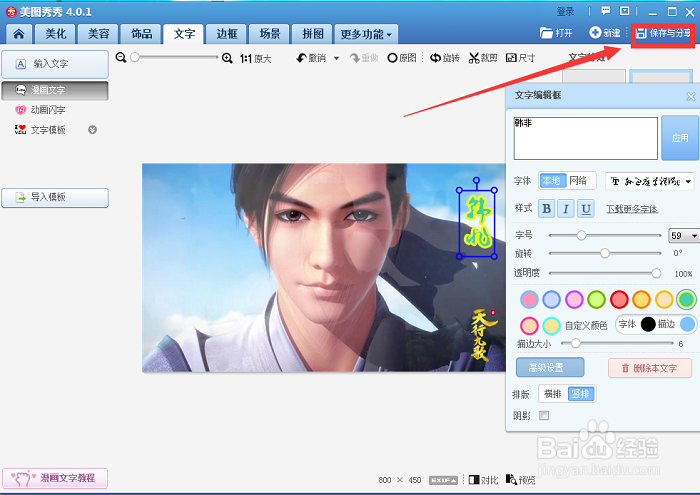This screenshot has height=495, width=700.
Task: Open the 场景 tab
Action: pos(270,34)
